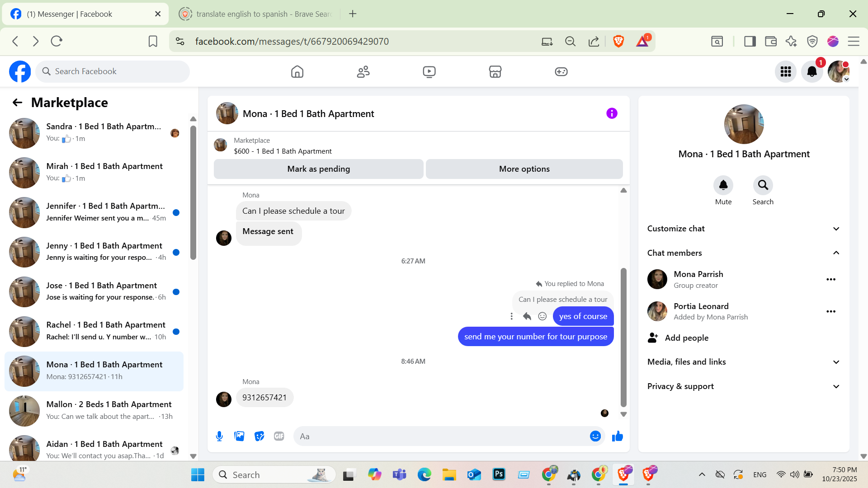Image resolution: width=868 pixels, height=488 pixels.
Task: Toggle Brave Shields lion icon
Action: tap(618, 42)
